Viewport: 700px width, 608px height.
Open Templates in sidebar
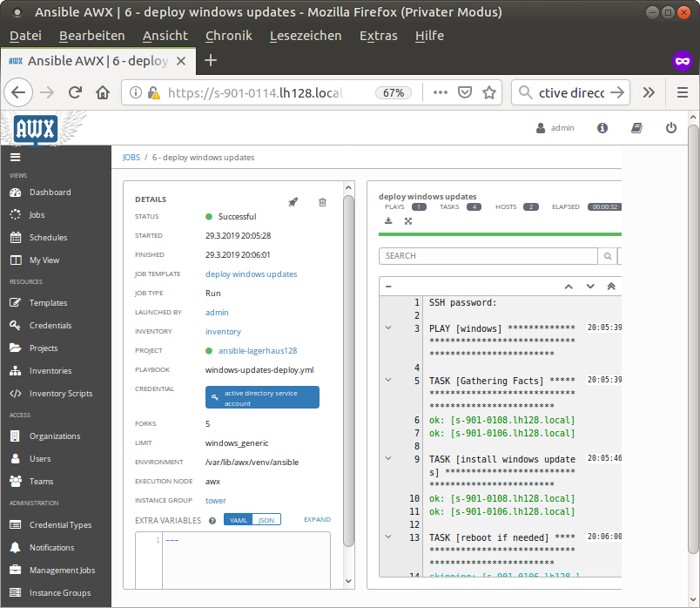[x=48, y=303]
